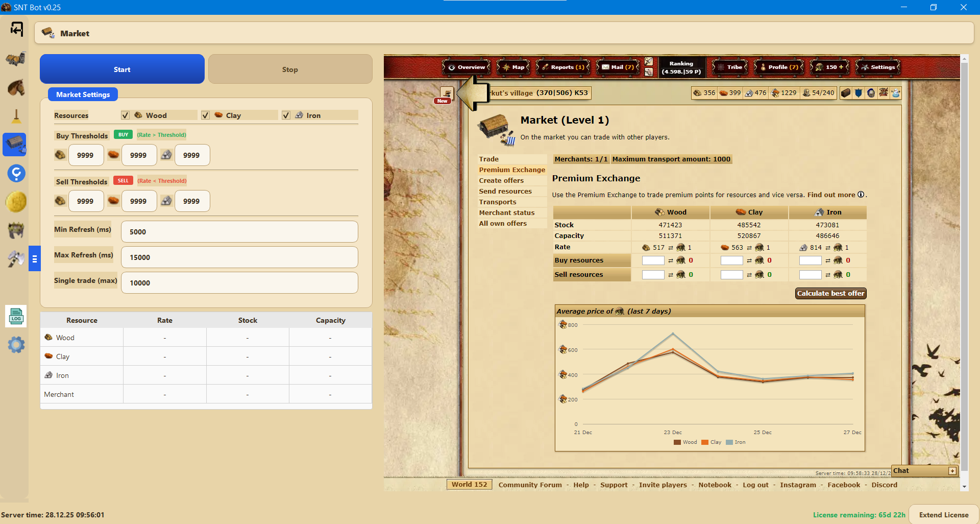The image size is (980, 524).
Task: Toggle the Clay resource checkbox
Action: pyautogui.click(x=205, y=115)
